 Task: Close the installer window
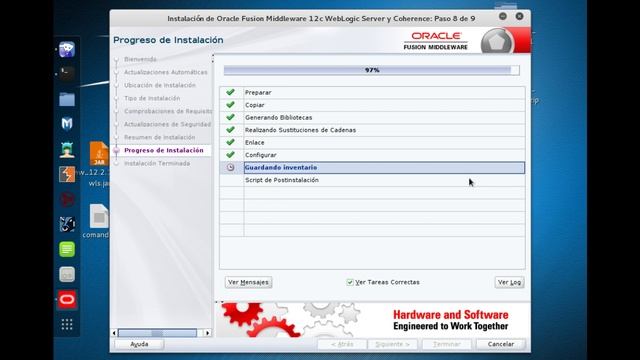click(x=519, y=16)
